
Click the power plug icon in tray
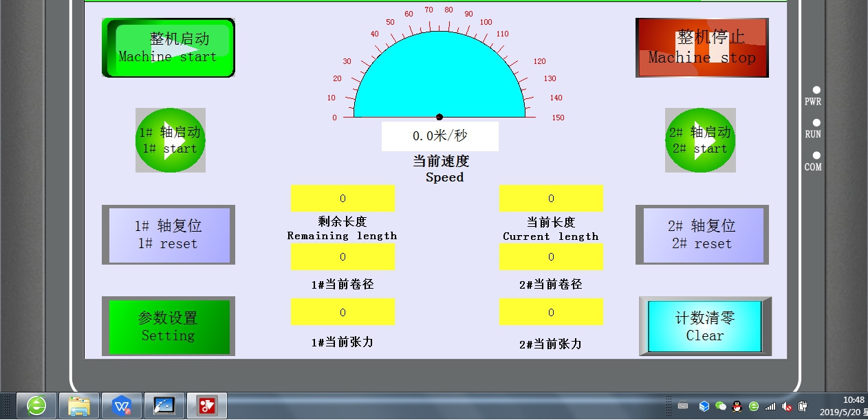[803, 406]
